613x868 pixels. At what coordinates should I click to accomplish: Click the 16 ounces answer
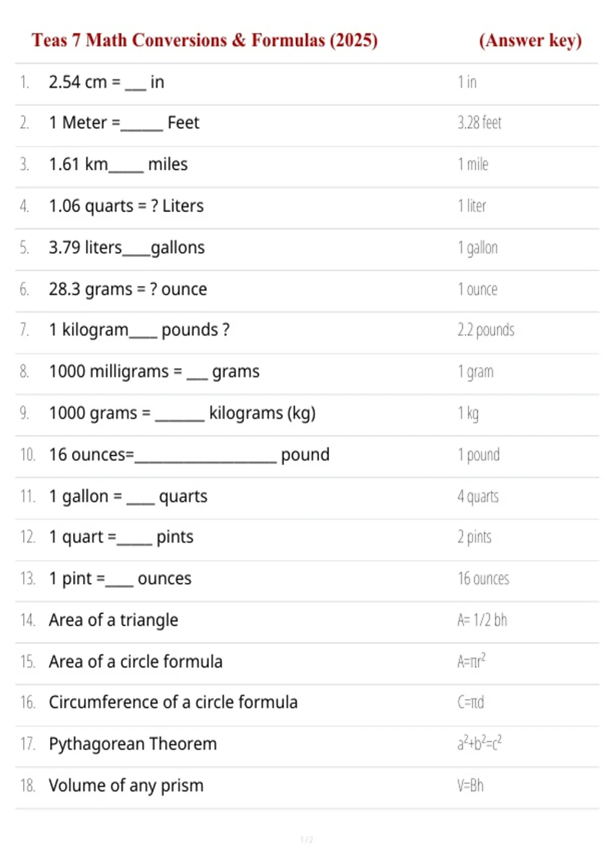pos(483,578)
